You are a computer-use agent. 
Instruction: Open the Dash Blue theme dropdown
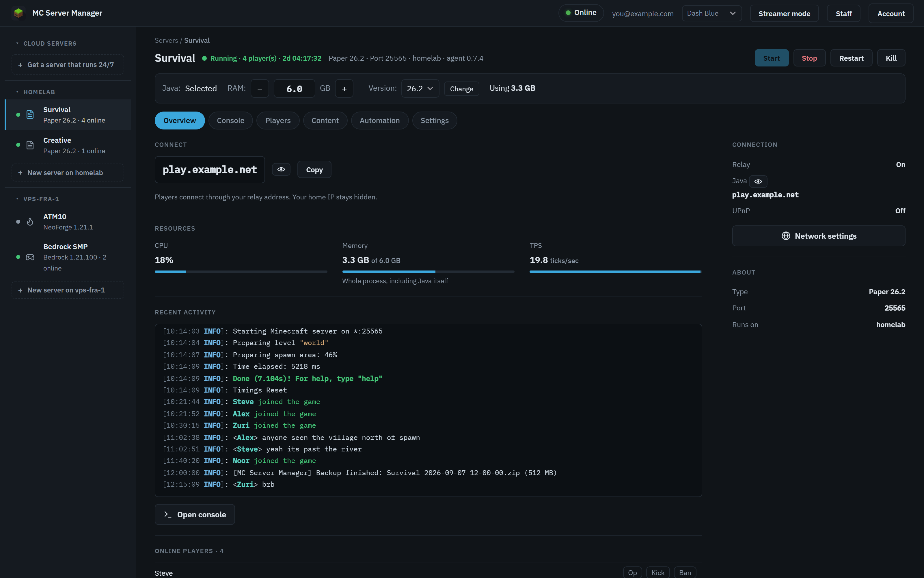[x=712, y=13]
